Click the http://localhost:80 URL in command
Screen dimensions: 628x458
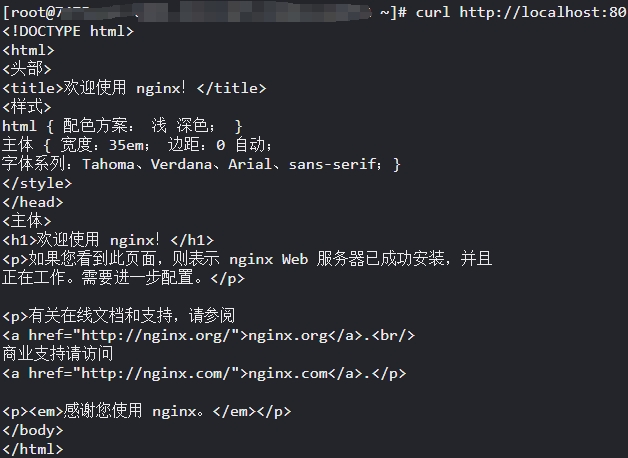(x=543, y=12)
